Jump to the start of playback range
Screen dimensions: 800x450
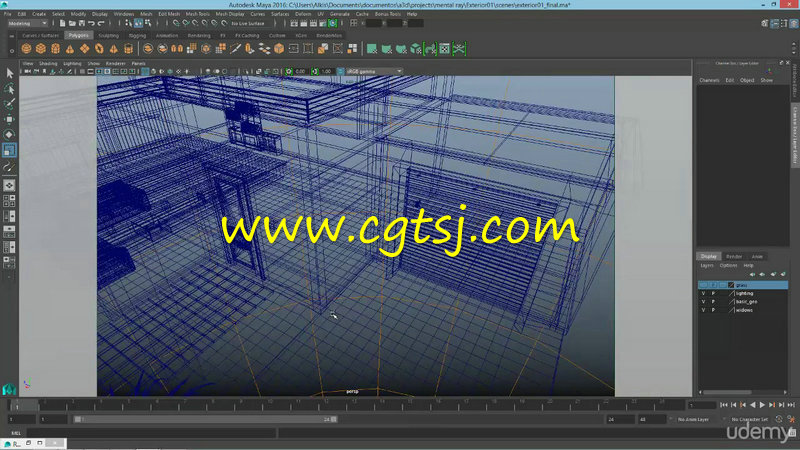pyautogui.click(x=723, y=405)
